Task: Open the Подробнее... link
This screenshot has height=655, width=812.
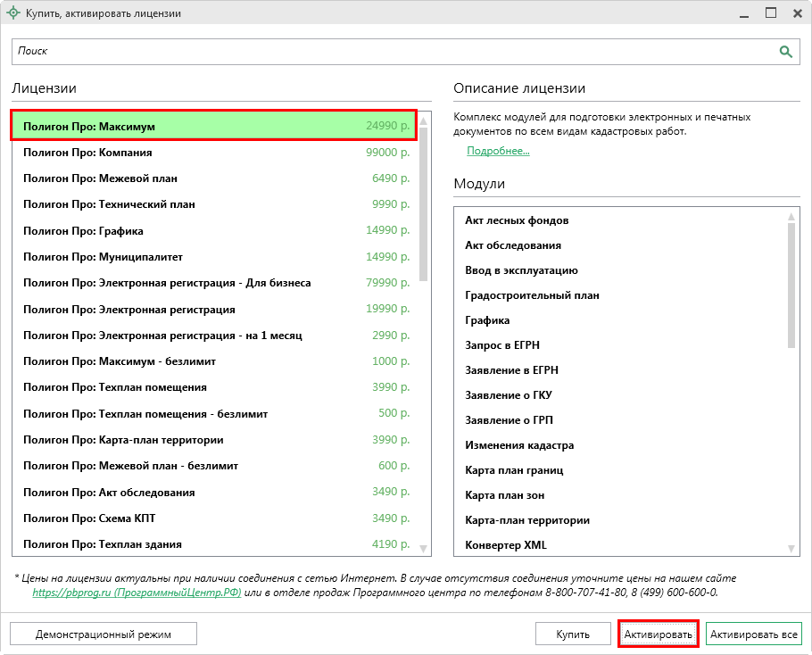Action: (x=498, y=151)
